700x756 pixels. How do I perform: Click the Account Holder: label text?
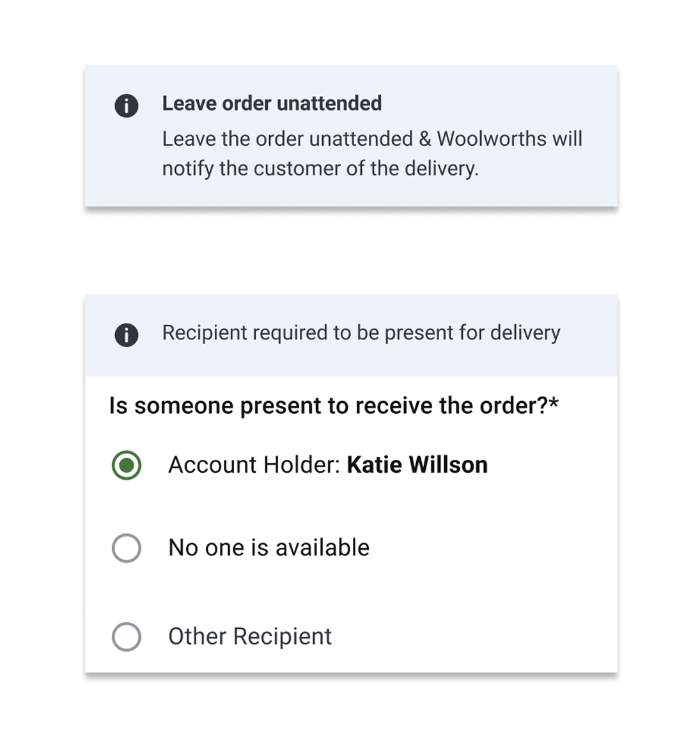click(x=254, y=465)
